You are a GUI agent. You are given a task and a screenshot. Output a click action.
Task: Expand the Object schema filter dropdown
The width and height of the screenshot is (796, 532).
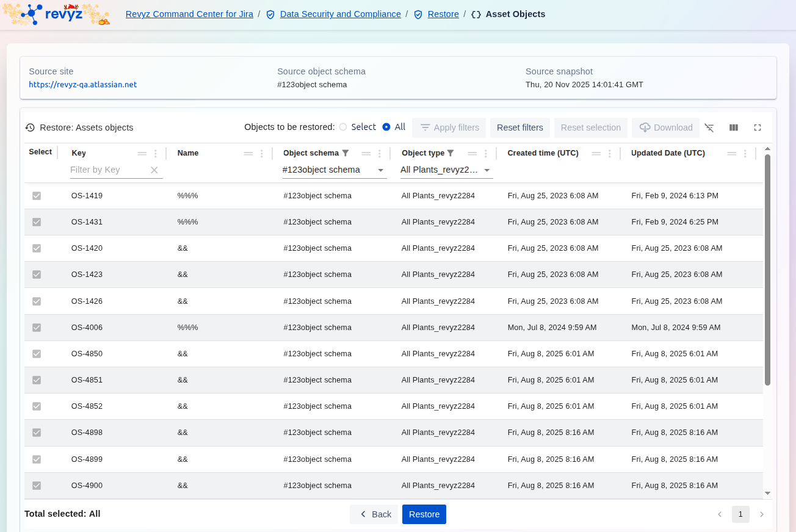pos(380,170)
